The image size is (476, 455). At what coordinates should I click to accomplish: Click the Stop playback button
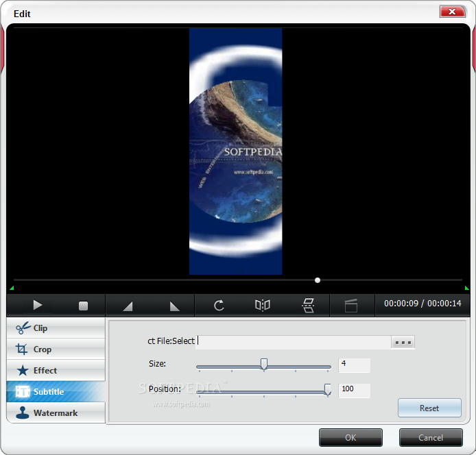point(83,306)
